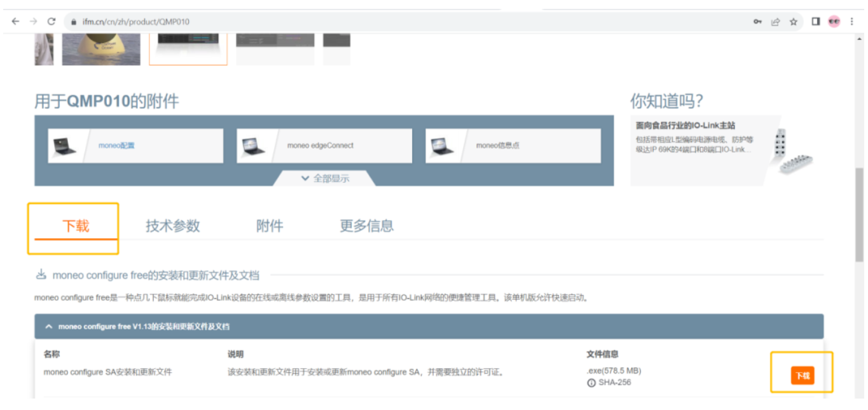868x410 pixels.
Task: Open Chrome three-dot menu
Action: [x=852, y=22]
